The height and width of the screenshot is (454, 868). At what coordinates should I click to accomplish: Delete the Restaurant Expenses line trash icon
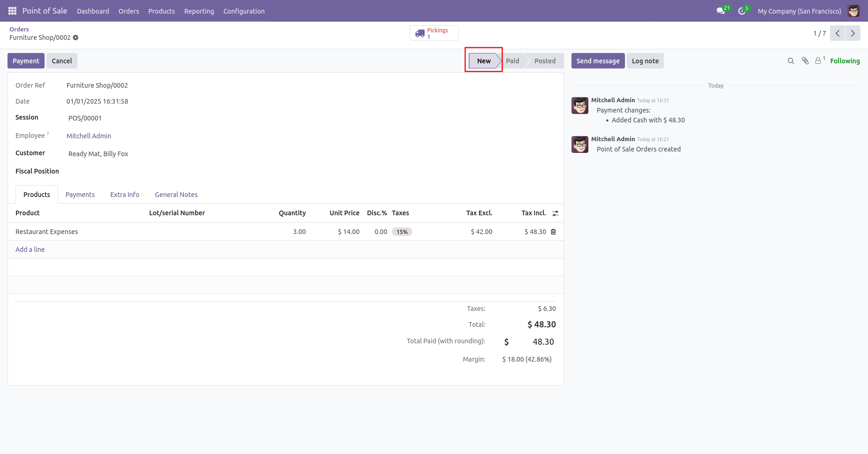[554, 232]
